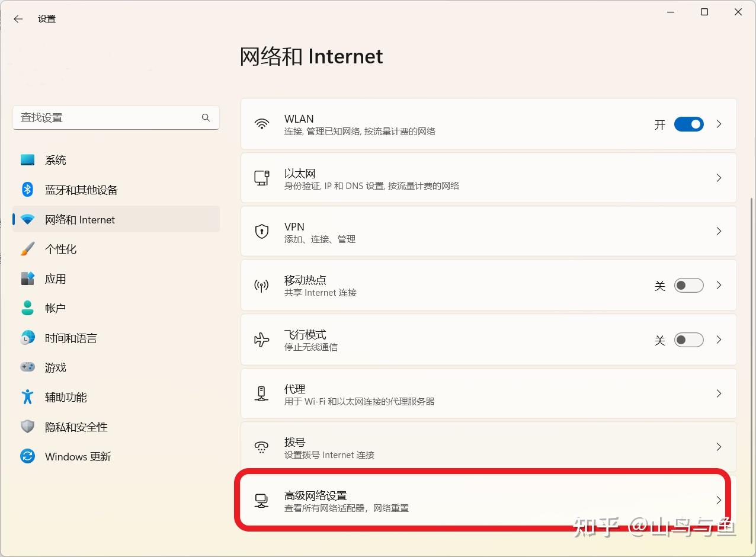Click the 蓝牙和其他设备 Bluetooth icon

point(27,190)
